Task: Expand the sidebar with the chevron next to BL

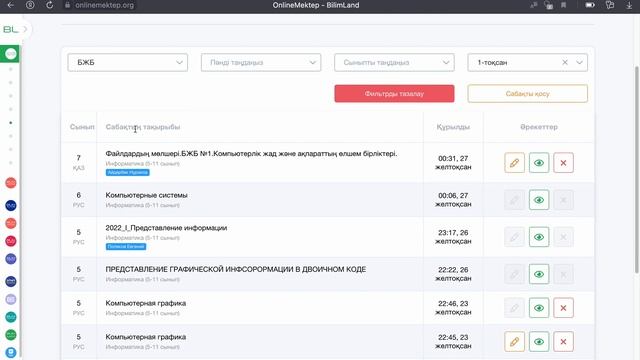Action: (25, 29)
